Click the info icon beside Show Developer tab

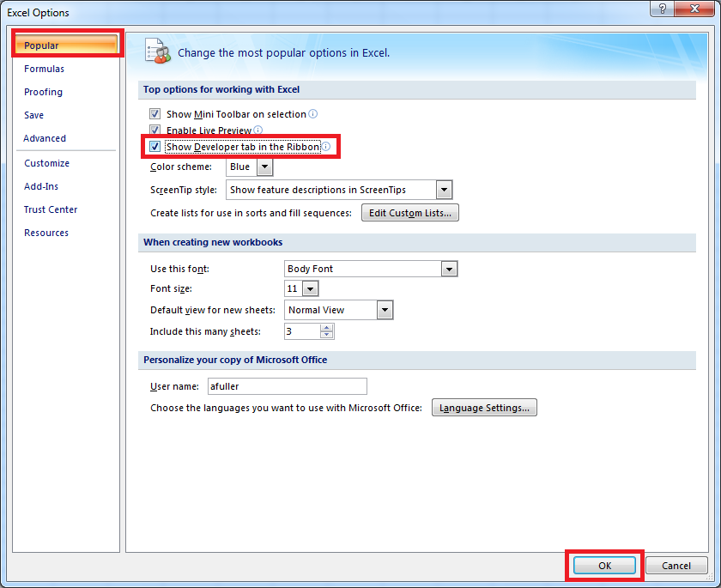click(325, 146)
